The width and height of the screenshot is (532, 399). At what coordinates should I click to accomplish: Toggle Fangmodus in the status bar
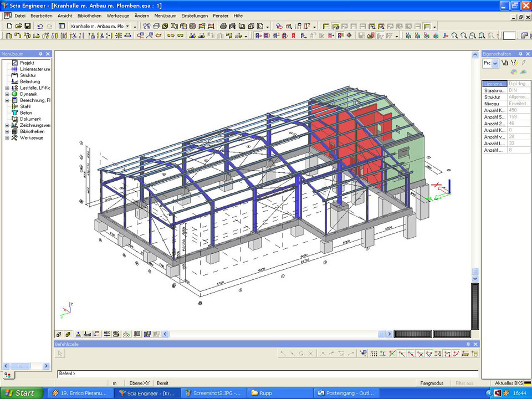point(431,383)
